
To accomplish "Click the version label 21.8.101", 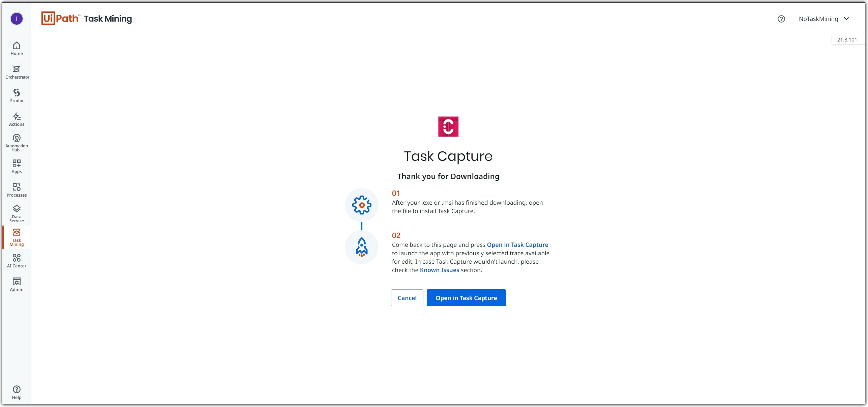I will (847, 39).
